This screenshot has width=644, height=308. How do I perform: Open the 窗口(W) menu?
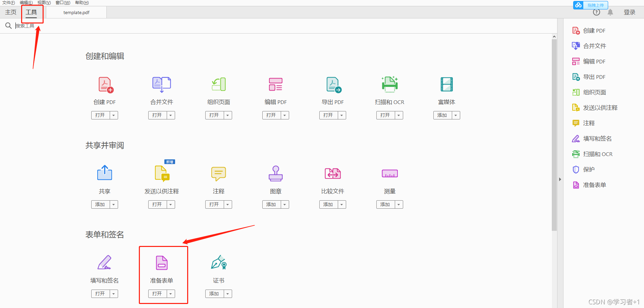tap(63, 3)
